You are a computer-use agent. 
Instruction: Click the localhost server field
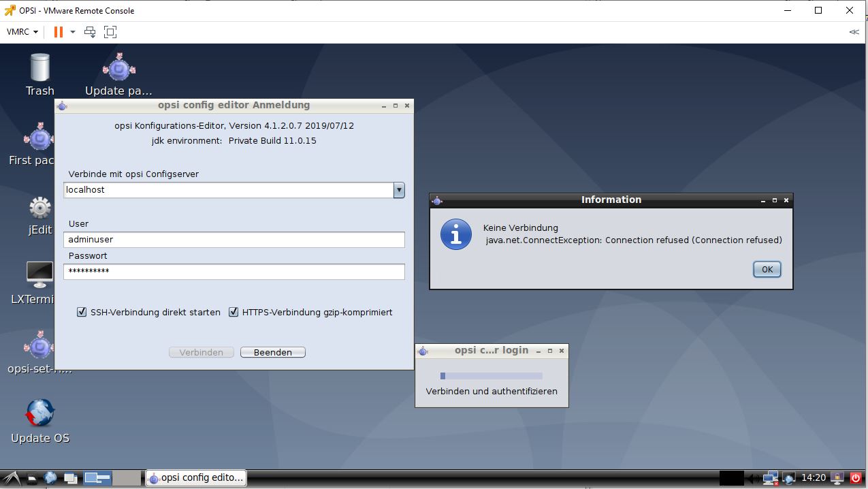coord(229,190)
